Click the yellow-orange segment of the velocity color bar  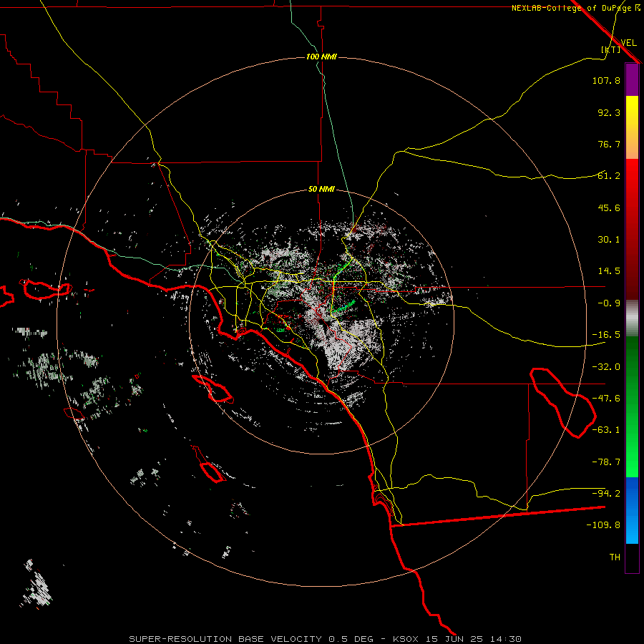tap(632, 127)
